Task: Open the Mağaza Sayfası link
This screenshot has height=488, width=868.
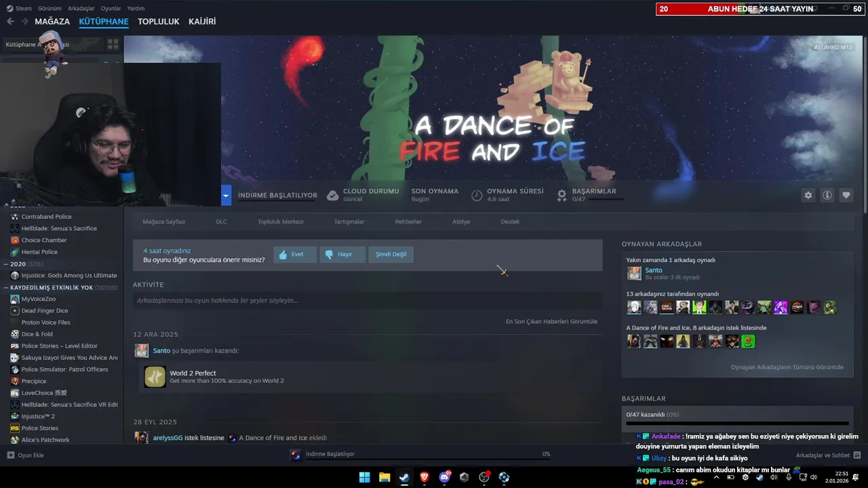Action: pyautogui.click(x=163, y=222)
